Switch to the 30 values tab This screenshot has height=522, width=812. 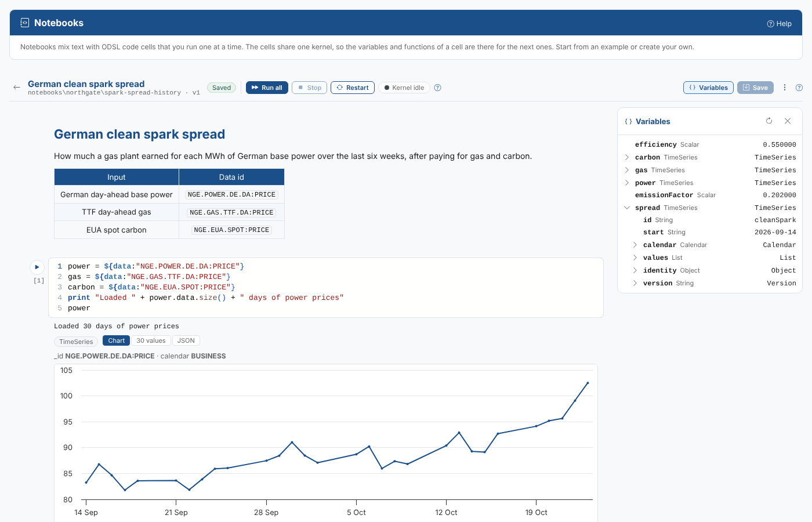click(151, 340)
